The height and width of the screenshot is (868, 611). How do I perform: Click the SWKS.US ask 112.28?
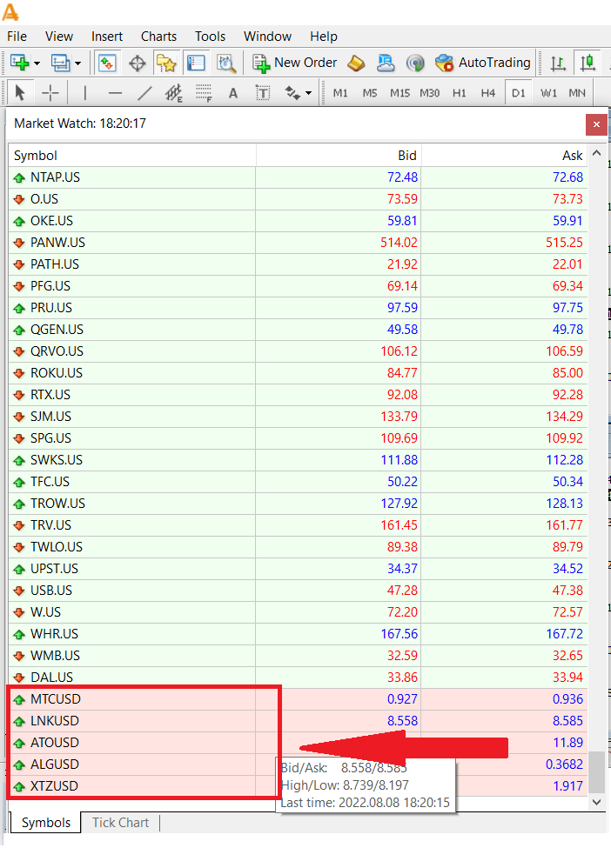coord(565,460)
